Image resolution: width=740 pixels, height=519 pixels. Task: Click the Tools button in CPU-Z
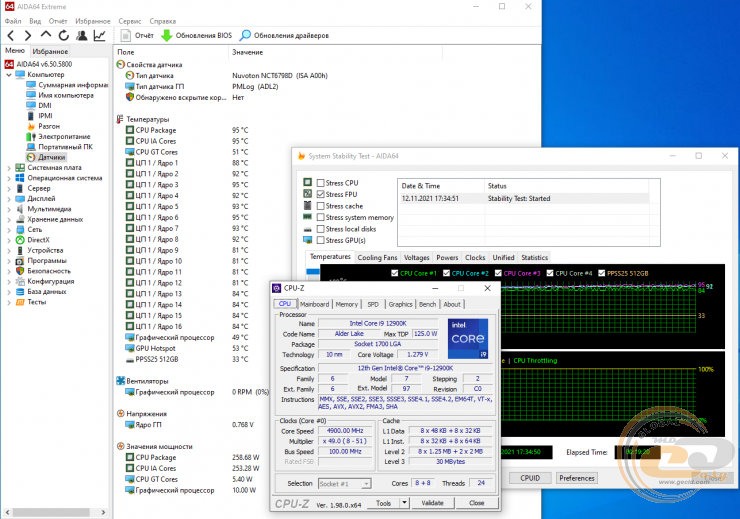click(x=383, y=503)
